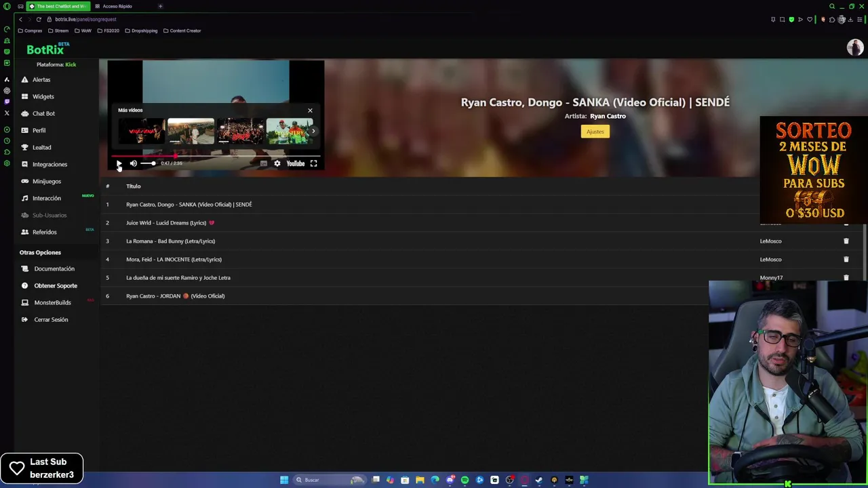Screen dimensions: 868x488
Task: Open browser downloads icon
Action: [x=850, y=19]
